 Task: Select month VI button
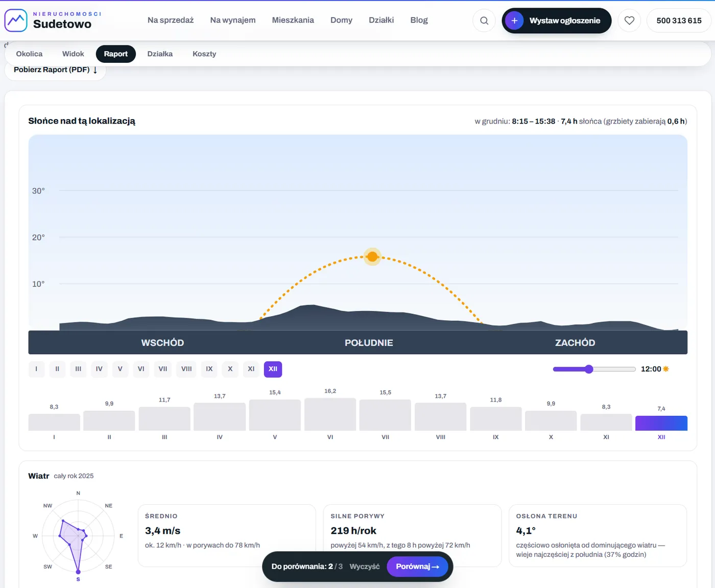[141, 369]
